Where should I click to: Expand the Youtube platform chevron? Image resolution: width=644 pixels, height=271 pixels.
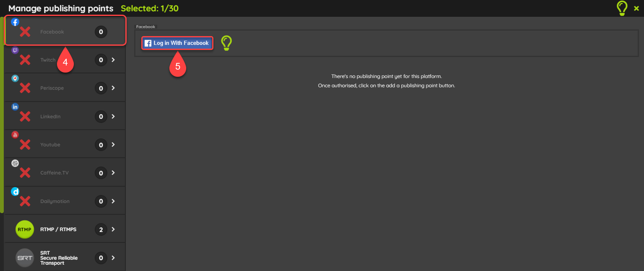[x=113, y=145]
